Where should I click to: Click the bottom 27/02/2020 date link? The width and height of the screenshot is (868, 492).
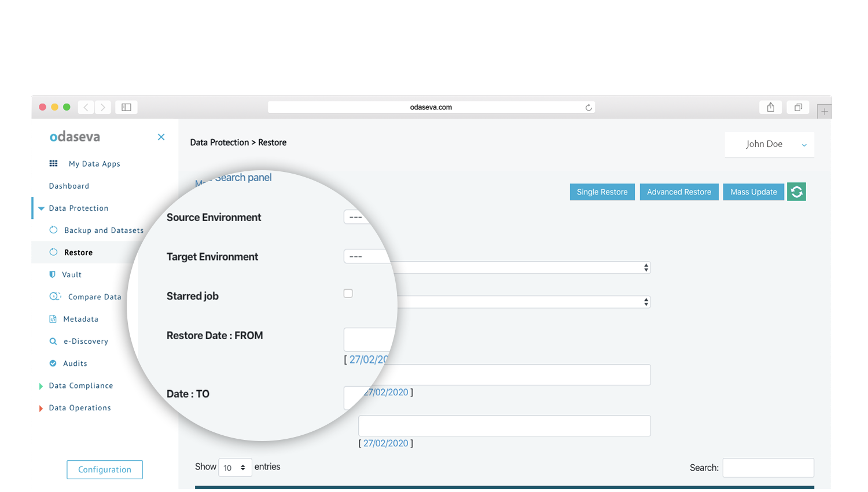point(386,443)
